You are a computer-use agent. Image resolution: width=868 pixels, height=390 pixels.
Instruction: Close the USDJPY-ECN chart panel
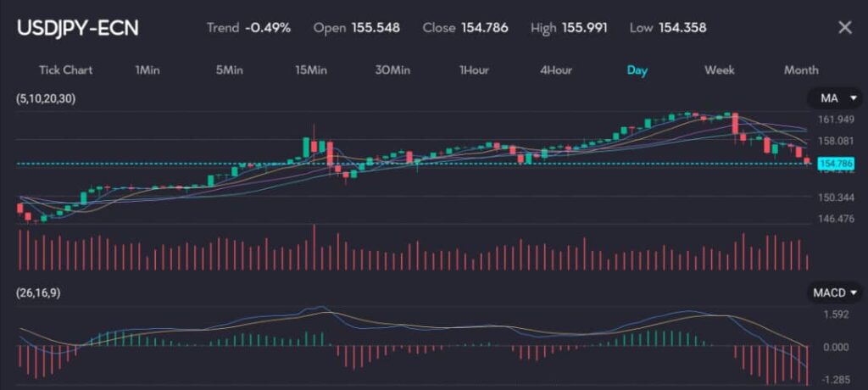tap(844, 28)
